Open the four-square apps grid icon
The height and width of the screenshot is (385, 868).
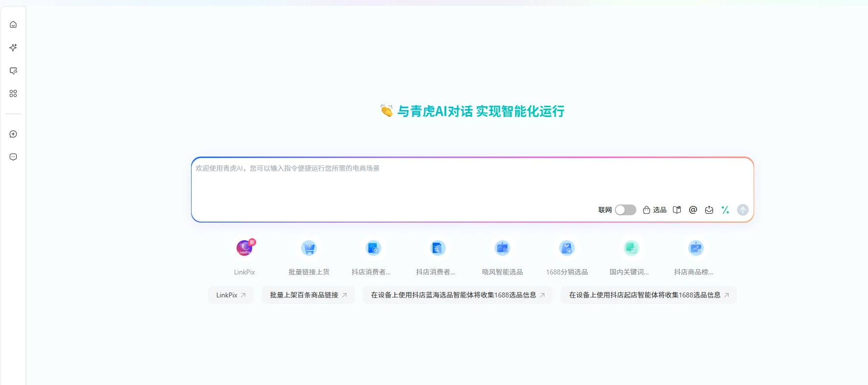[x=13, y=93]
